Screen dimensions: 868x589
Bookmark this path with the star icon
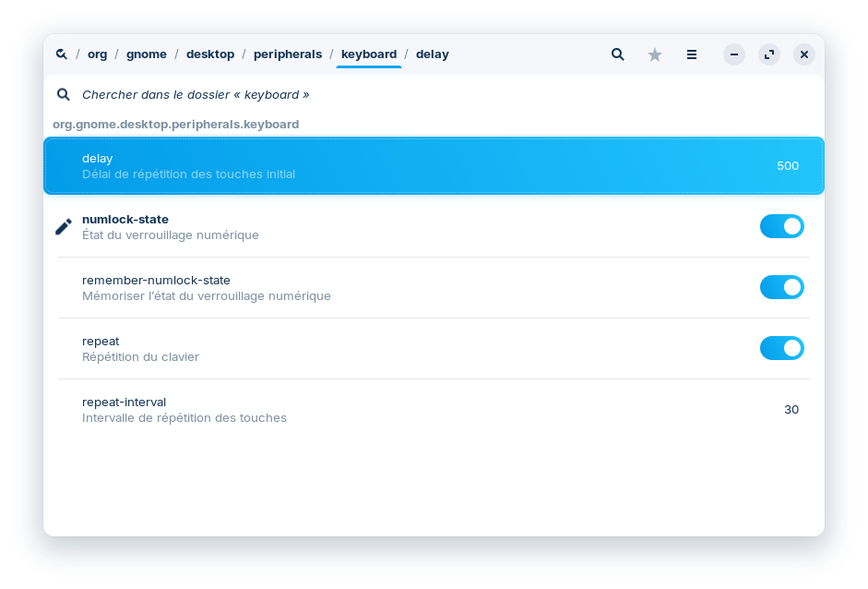655,54
